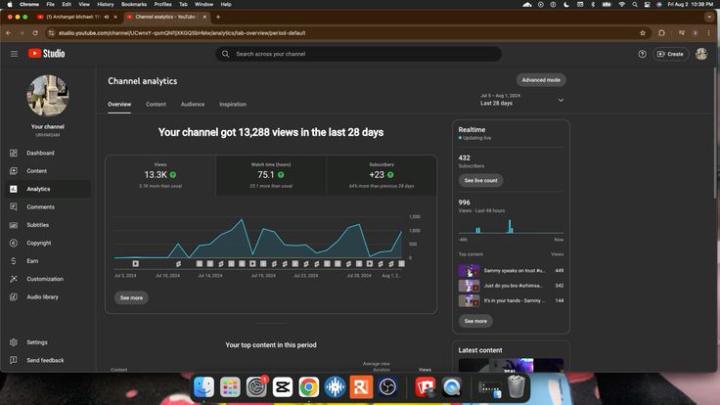This screenshot has width=720, height=405.
Task: Open the History menu in menu bar
Action: (105, 4)
